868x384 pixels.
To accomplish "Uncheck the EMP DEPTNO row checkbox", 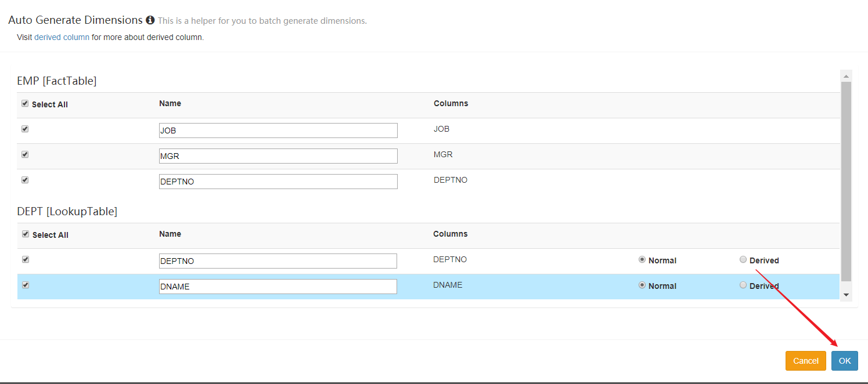I will pyautogui.click(x=25, y=180).
